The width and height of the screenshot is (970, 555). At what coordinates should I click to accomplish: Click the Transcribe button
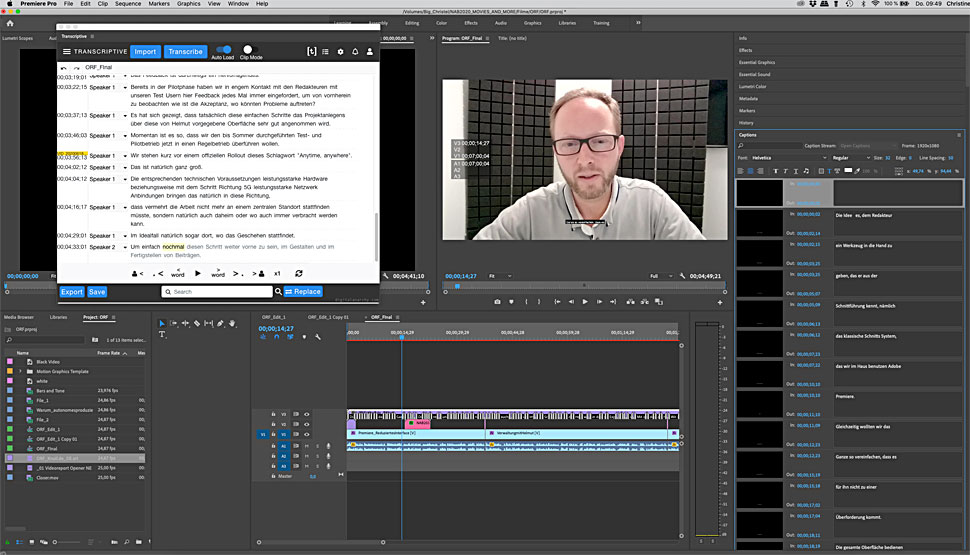tap(185, 51)
